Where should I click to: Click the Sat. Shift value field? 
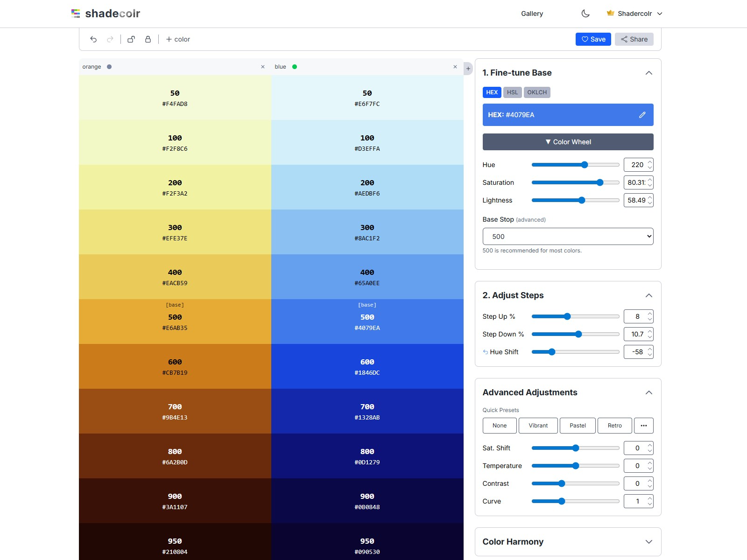[638, 448]
